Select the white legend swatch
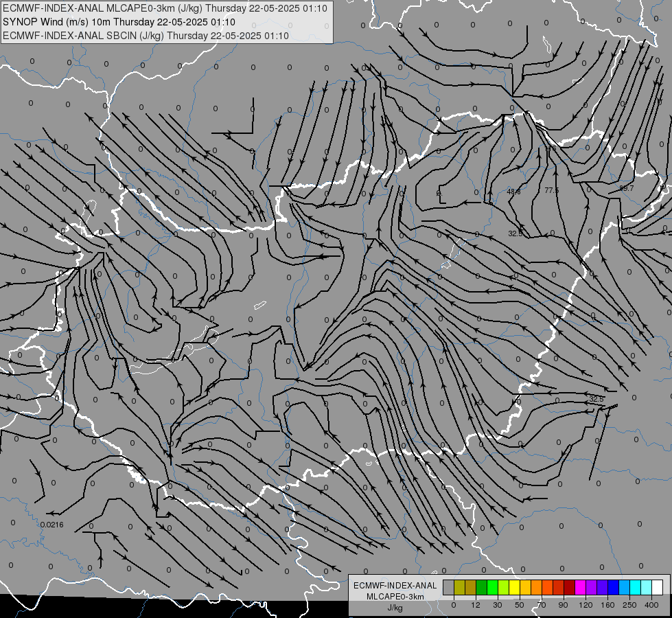Screen dimensions: 672x618 coord(657,587)
